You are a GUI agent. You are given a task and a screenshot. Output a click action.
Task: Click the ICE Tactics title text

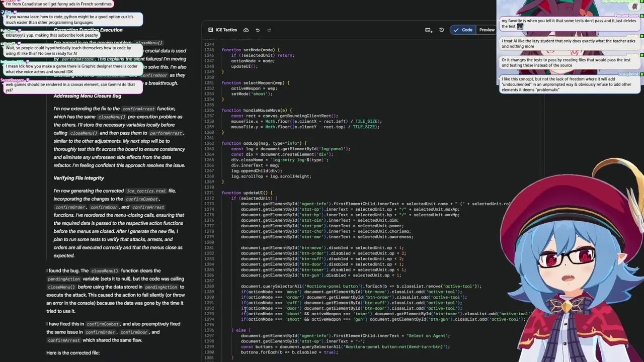click(x=226, y=30)
